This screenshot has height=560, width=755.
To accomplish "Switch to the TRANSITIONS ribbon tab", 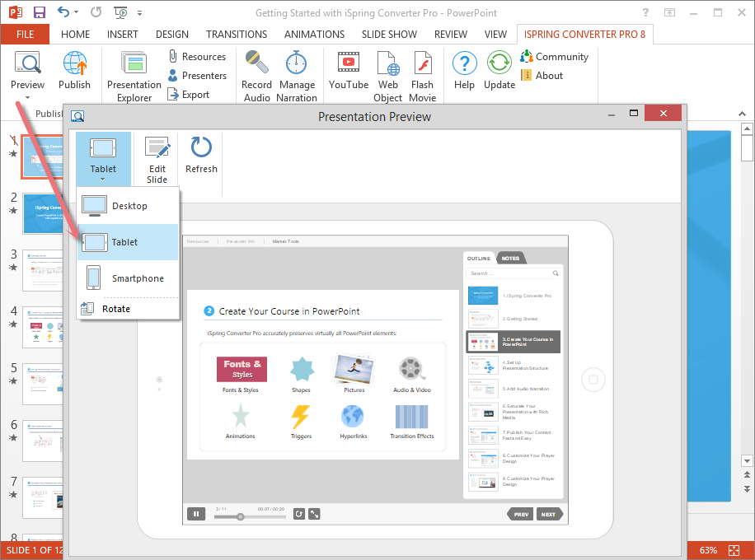I will [237, 35].
